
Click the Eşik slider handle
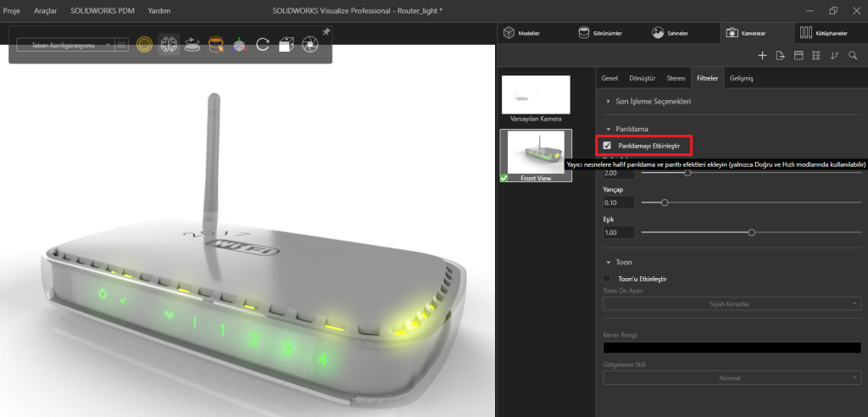[x=752, y=232]
